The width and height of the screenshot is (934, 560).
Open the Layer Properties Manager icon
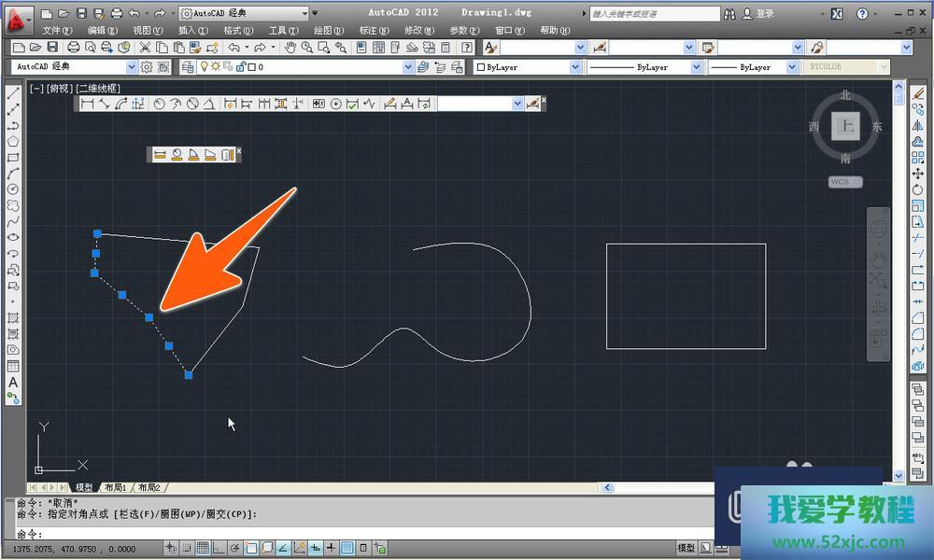pos(188,67)
